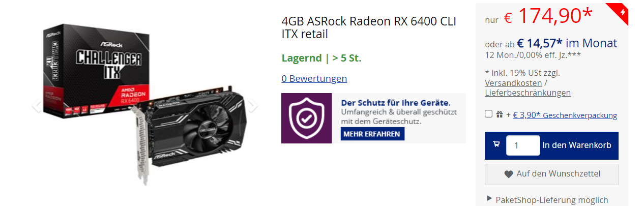Click the gift icon beside Geschenkverpackung
Screen dimensions: 644x206
(x=500, y=114)
